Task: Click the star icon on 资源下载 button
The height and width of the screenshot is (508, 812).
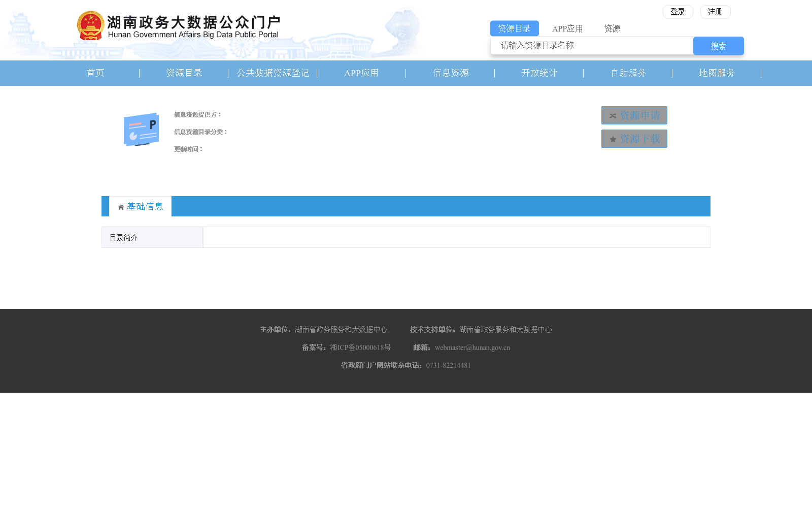Action: click(613, 139)
